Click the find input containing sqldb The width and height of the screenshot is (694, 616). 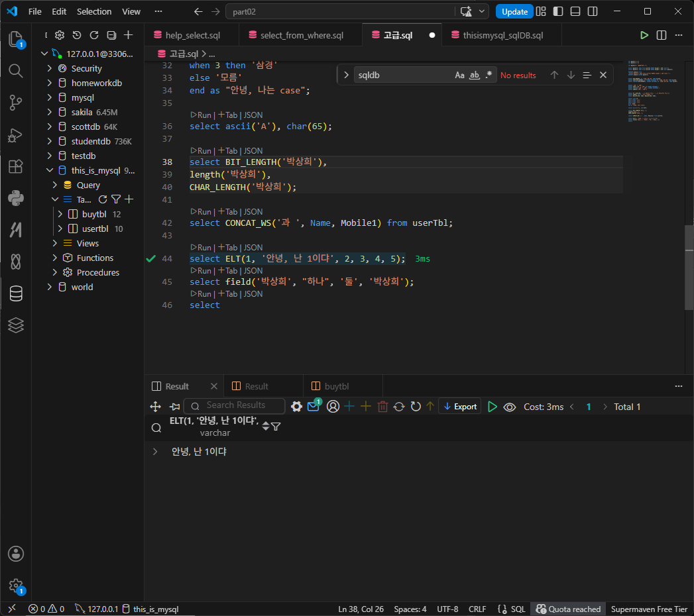pyautogui.click(x=404, y=75)
